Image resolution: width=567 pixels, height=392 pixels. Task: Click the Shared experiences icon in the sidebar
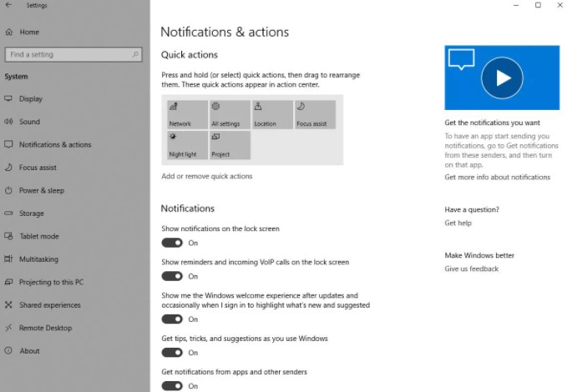tap(8, 305)
